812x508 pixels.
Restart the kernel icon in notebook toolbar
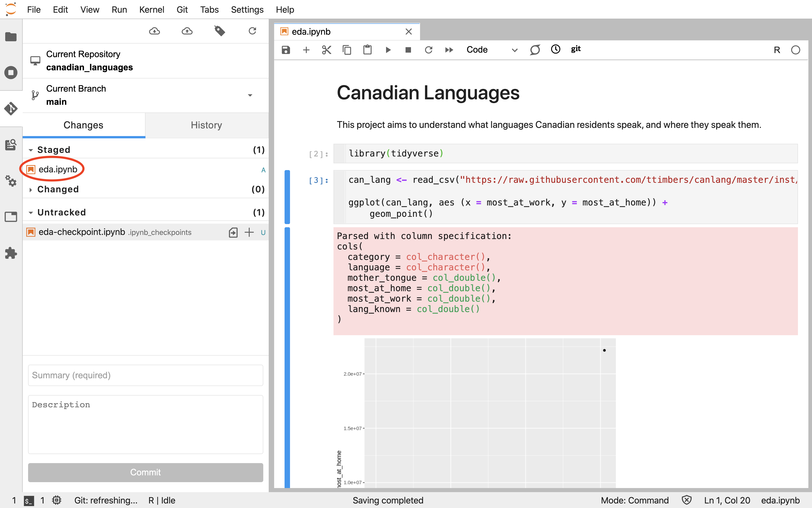pos(428,50)
